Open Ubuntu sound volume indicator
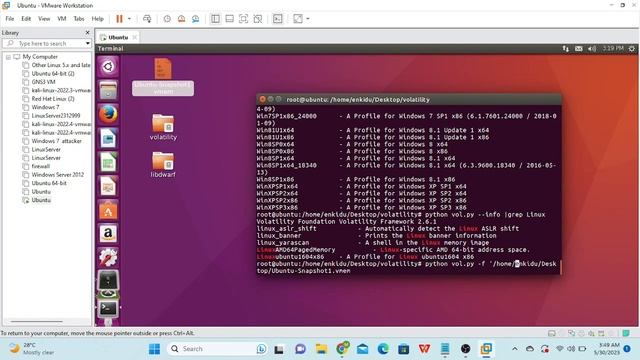The height and width of the screenshot is (360, 640). [591, 49]
